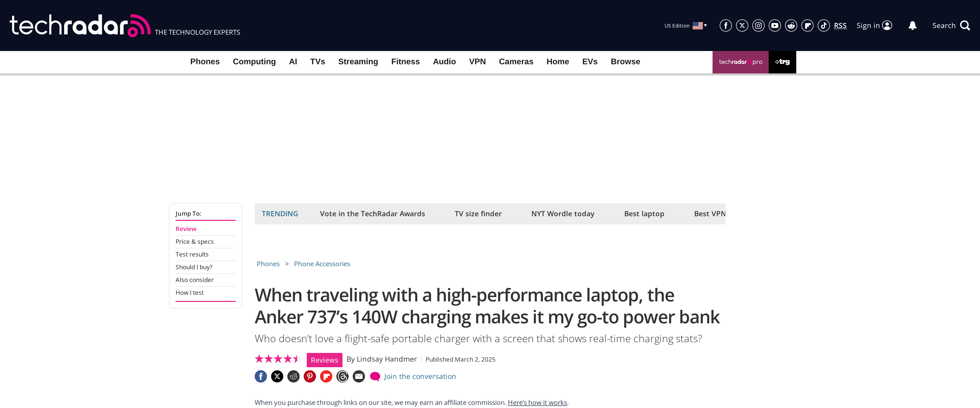980x408 pixels.
Task: Share article on X below byline
Action: pos(277,376)
